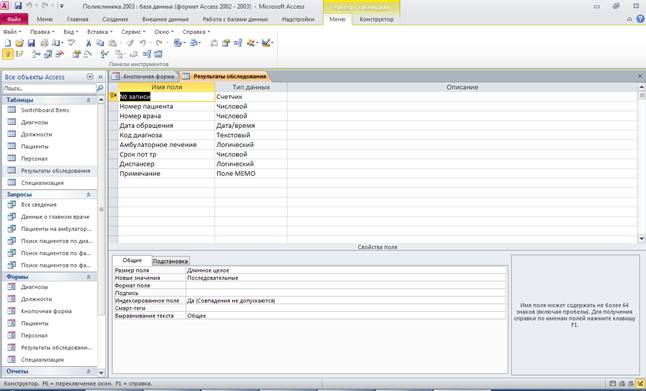
Task: Select the Номер пациента field name cell
Action: click(x=166, y=106)
